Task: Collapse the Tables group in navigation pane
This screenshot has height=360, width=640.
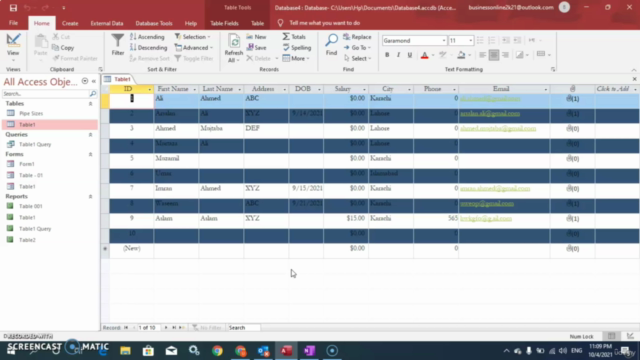Action: coord(91,104)
